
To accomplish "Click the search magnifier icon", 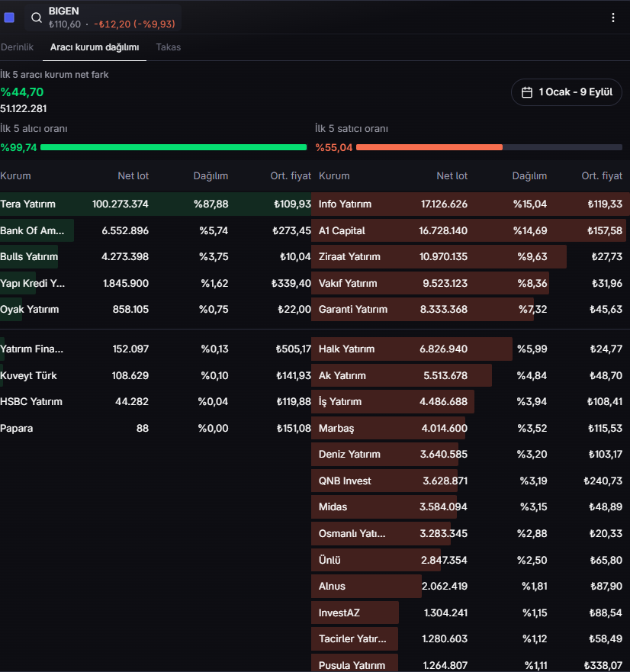I will (x=37, y=18).
